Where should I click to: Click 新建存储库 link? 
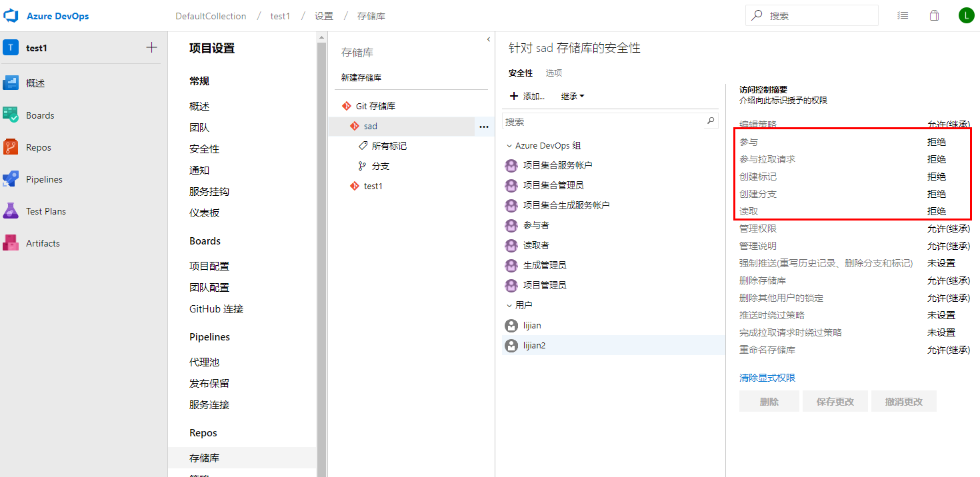point(361,78)
